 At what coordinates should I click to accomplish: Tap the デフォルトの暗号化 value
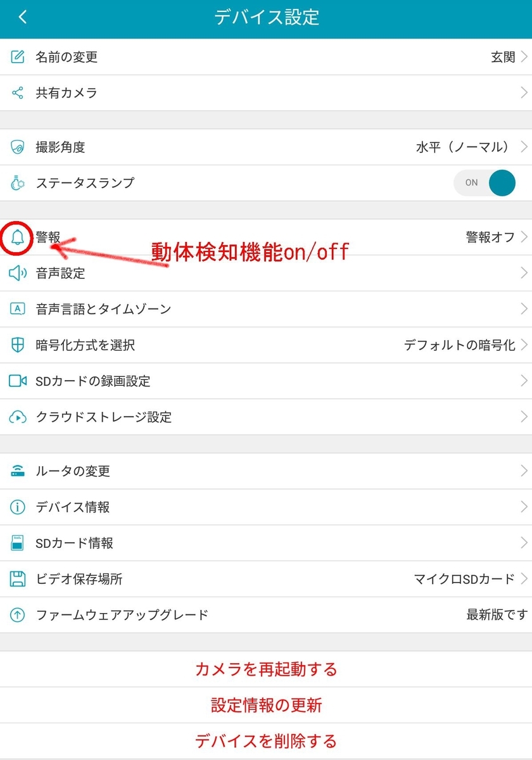[460, 345]
